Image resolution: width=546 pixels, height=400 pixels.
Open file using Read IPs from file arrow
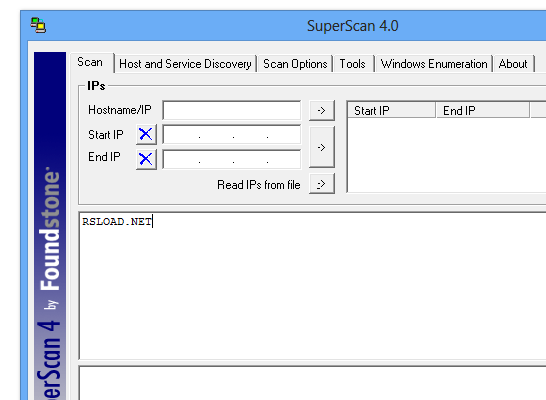(x=322, y=183)
